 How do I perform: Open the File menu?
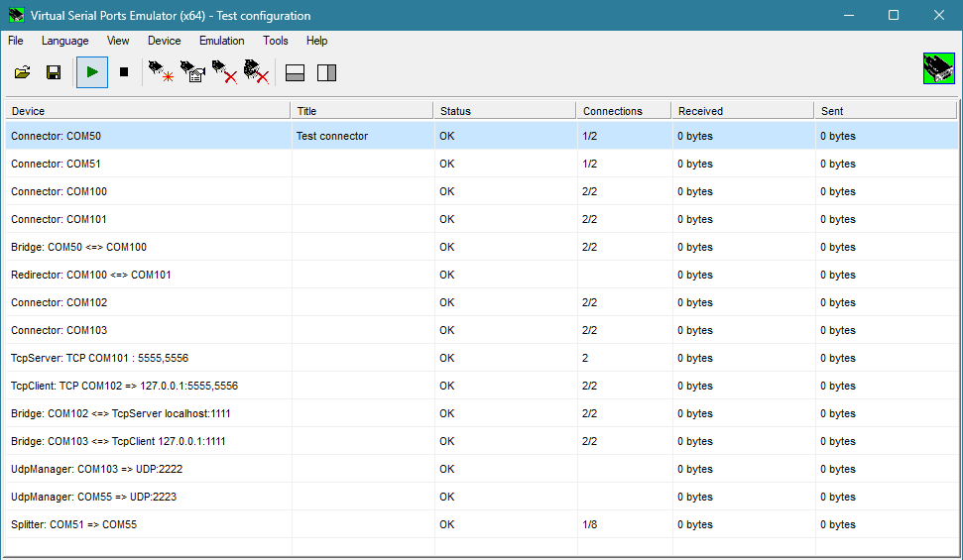pos(16,41)
